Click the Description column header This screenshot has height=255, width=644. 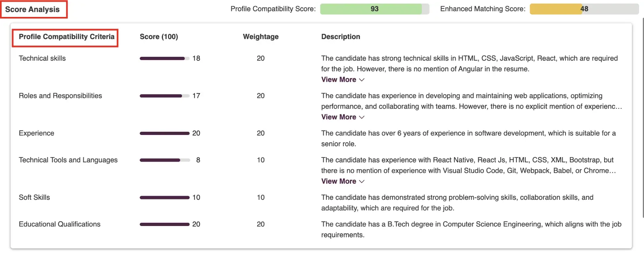pyautogui.click(x=341, y=37)
